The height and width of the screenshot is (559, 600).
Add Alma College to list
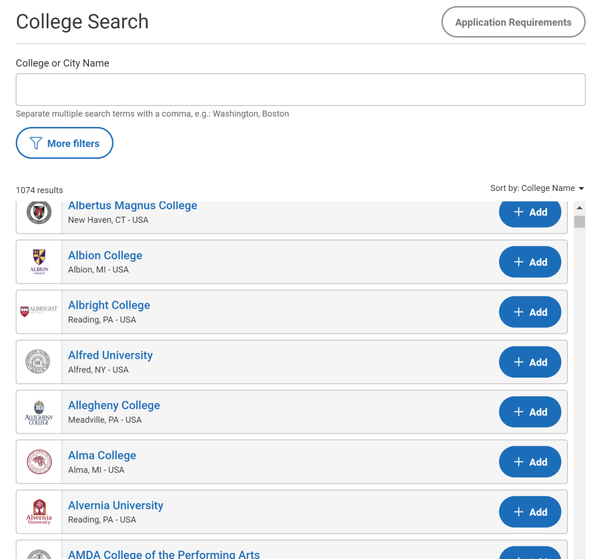click(x=529, y=462)
